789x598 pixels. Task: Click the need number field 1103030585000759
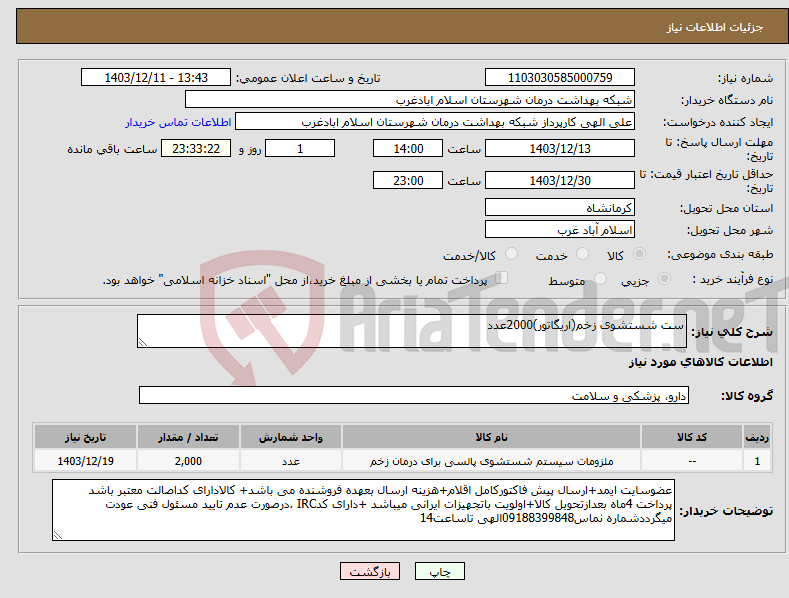pos(560,78)
